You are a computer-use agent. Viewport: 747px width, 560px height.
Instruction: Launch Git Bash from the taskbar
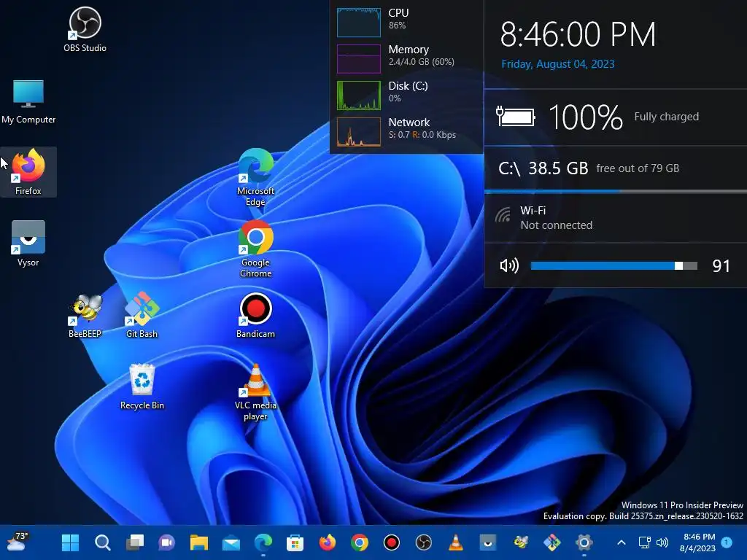[x=552, y=542]
